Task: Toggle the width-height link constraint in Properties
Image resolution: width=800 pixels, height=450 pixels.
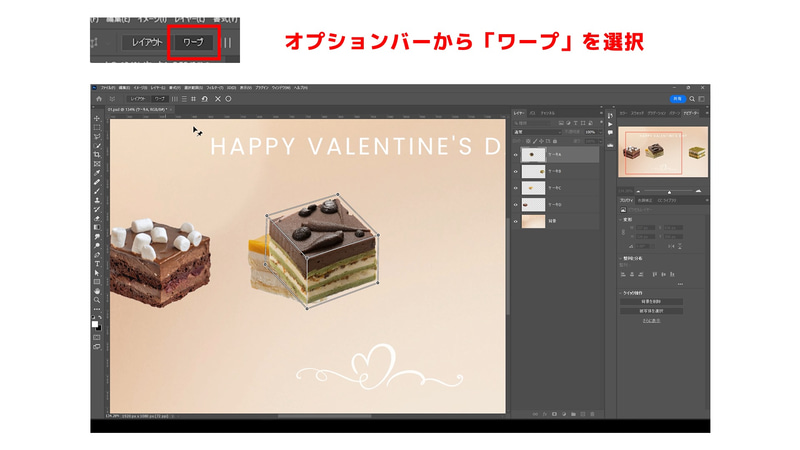Action: (x=623, y=232)
